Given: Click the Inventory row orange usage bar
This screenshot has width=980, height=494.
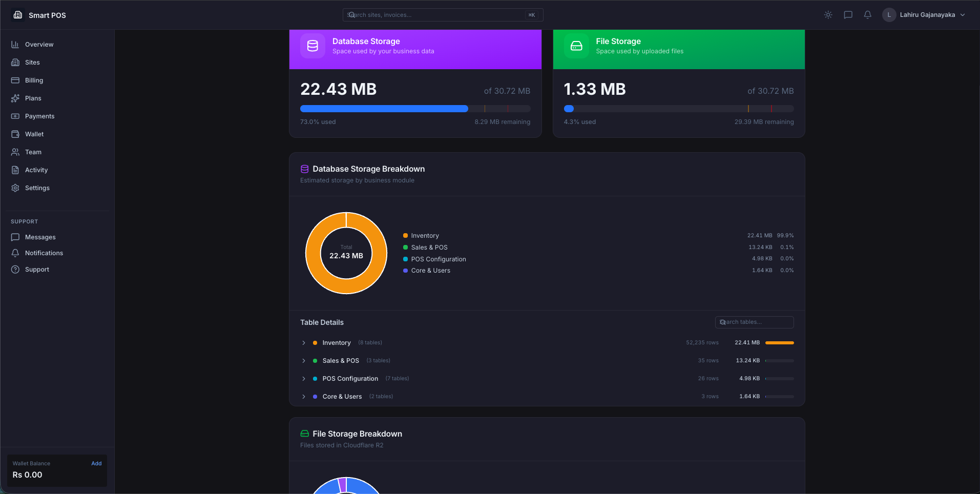Looking at the screenshot, I should [x=779, y=343].
